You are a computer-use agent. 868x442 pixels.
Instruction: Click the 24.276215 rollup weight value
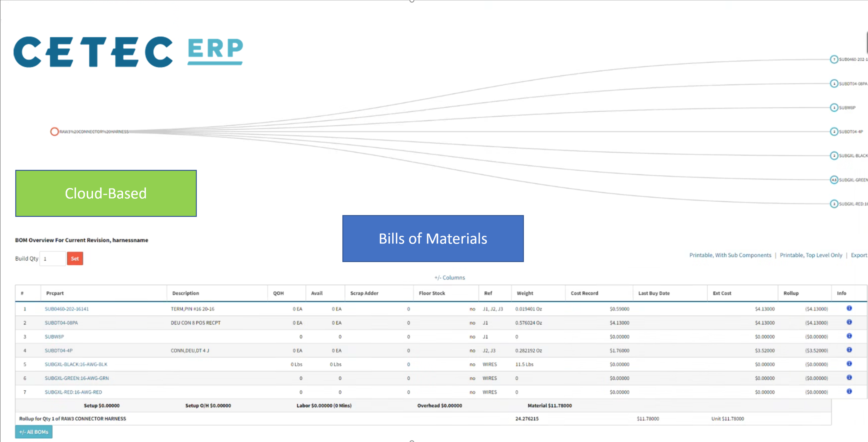(x=527, y=419)
